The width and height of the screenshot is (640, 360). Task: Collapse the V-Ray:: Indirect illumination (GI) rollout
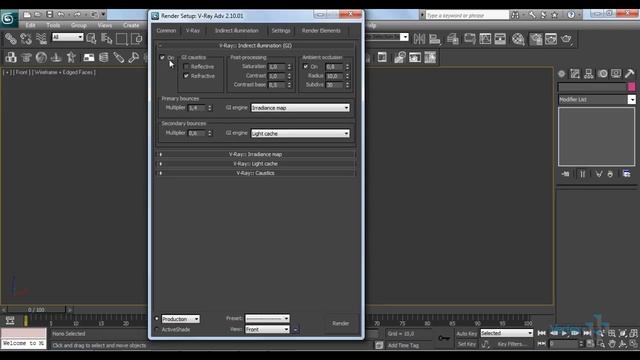click(256, 46)
